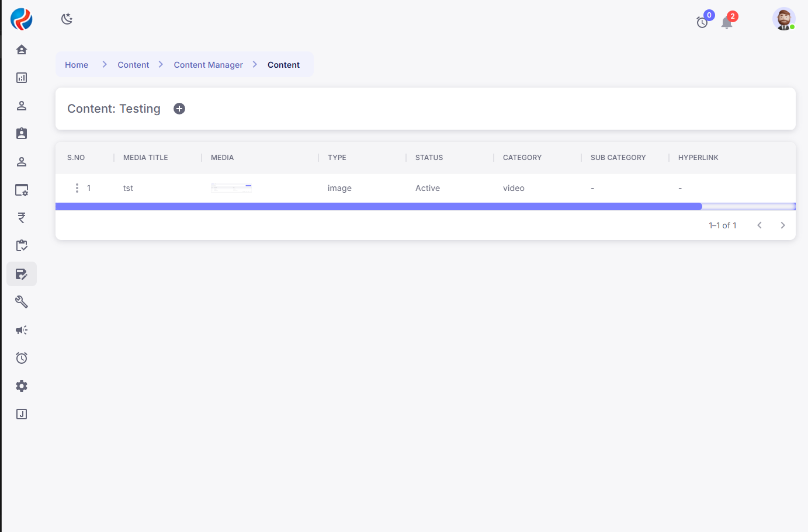The width and height of the screenshot is (808, 532).
Task: Open the tst media thumbnail
Action: (x=231, y=188)
